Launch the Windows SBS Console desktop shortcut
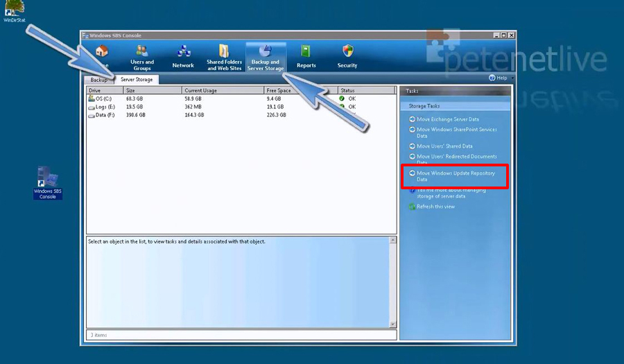Viewport: 624px width, 364px height. point(47,183)
